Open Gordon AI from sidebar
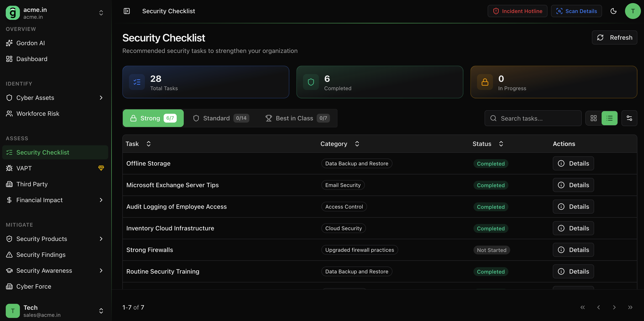This screenshot has width=644, height=321. click(x=30, y=43)
